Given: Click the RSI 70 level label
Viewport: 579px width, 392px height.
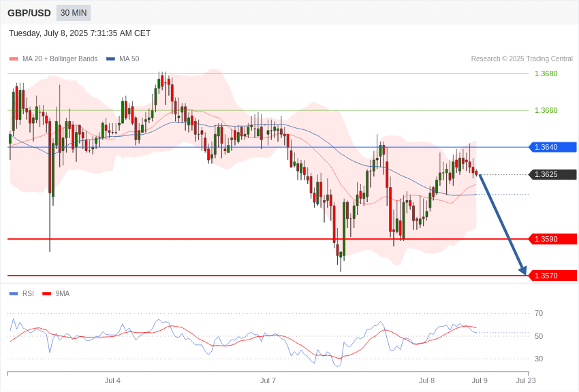Looking at the screenshot, I should [539, 314].
